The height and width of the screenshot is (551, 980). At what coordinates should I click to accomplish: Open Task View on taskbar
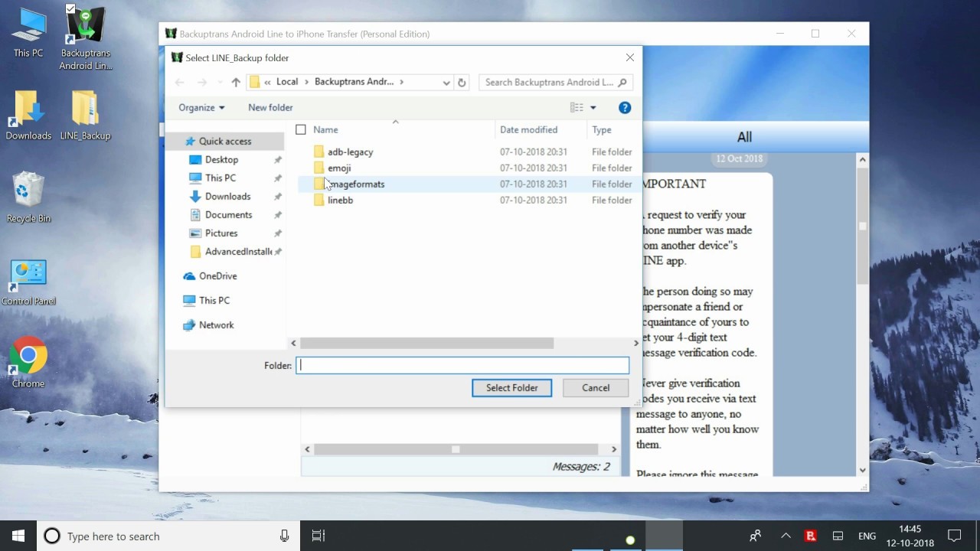318,536
